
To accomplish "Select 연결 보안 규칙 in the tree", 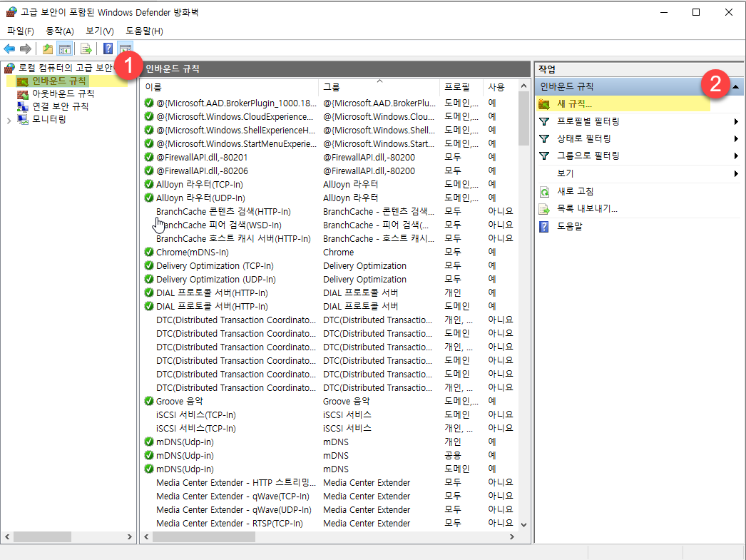I will pos(61,106).
